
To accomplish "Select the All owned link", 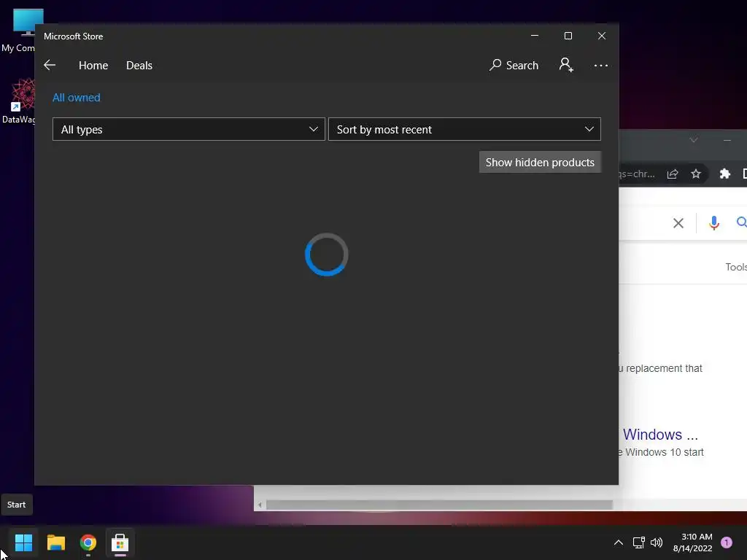I will [x=76, y=98].
